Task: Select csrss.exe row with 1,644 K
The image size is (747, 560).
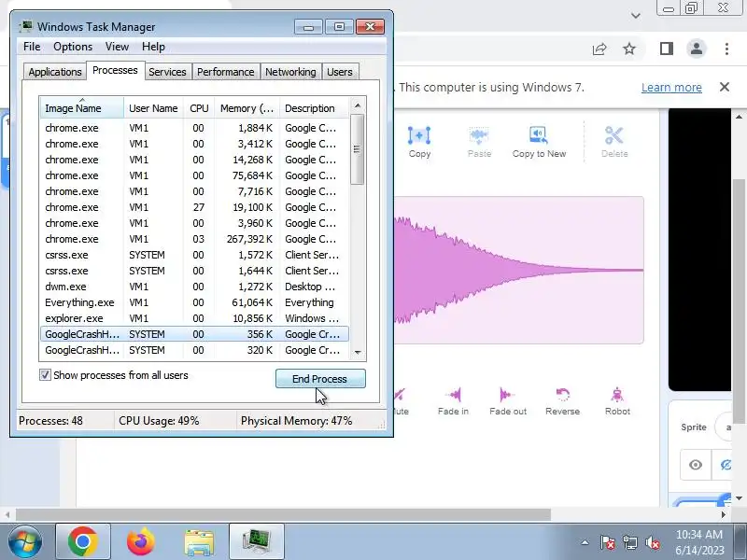Action: (x=194, y=271)
